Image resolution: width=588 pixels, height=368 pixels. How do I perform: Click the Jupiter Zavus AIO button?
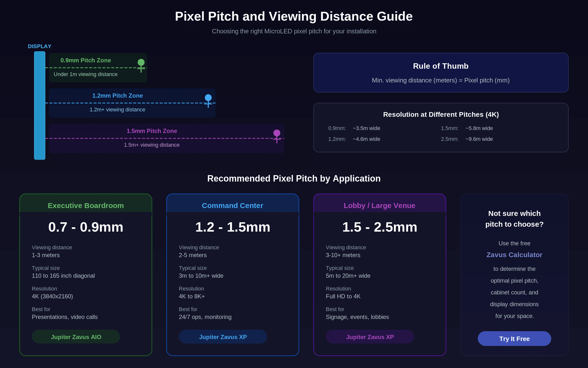click(x=76, y=337)
